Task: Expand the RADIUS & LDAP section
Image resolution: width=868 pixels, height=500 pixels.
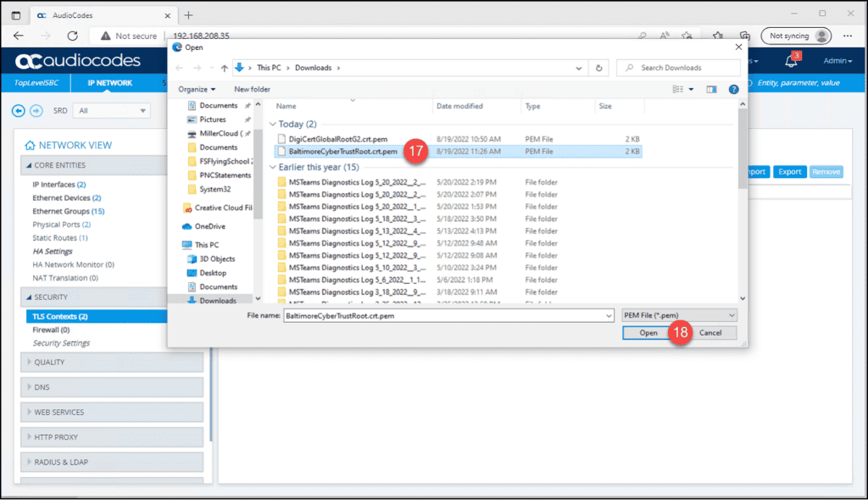Action: 112,462
